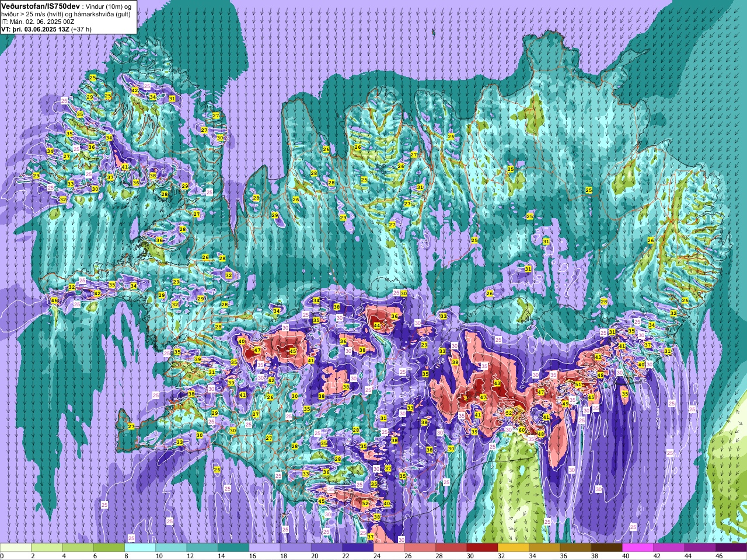Select the pale cyan swatch between 8 and 10
Image resolution: width=747 pixels, height=560 pixels.
[140, 548]
